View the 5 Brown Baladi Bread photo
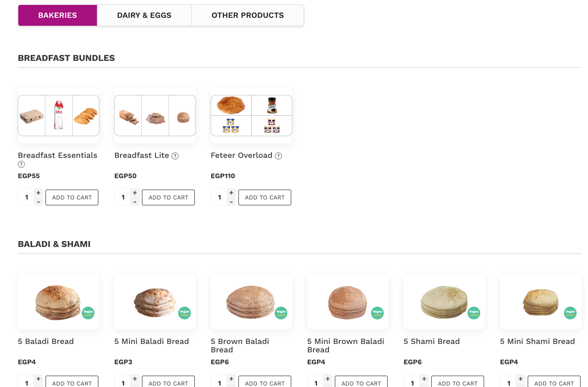Viewport: 588px width, 387px height. pos(251,302)
